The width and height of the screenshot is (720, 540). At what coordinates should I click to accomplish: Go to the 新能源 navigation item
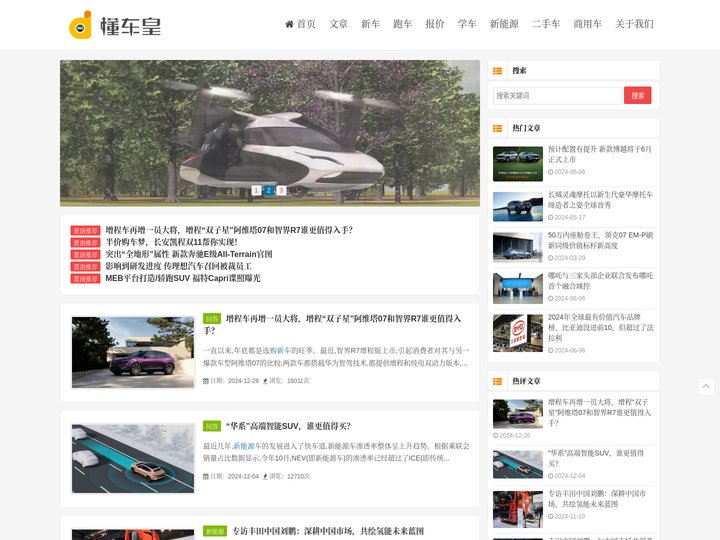click(x=504, y=24)
